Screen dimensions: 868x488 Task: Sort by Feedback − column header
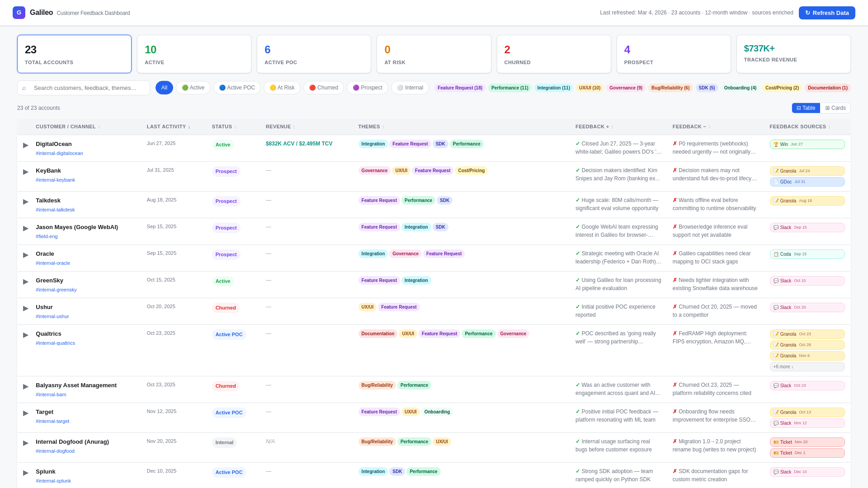[691, 127]
